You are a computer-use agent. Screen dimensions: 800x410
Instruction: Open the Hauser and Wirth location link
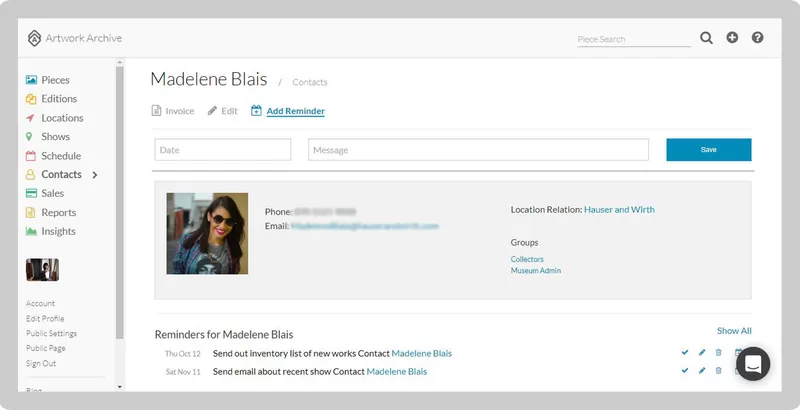point(619,210)
